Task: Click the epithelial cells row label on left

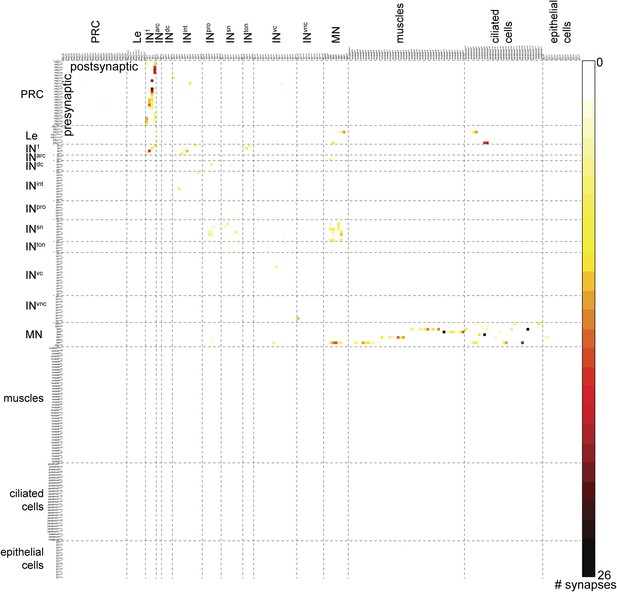Action: (x=22, y=559)
